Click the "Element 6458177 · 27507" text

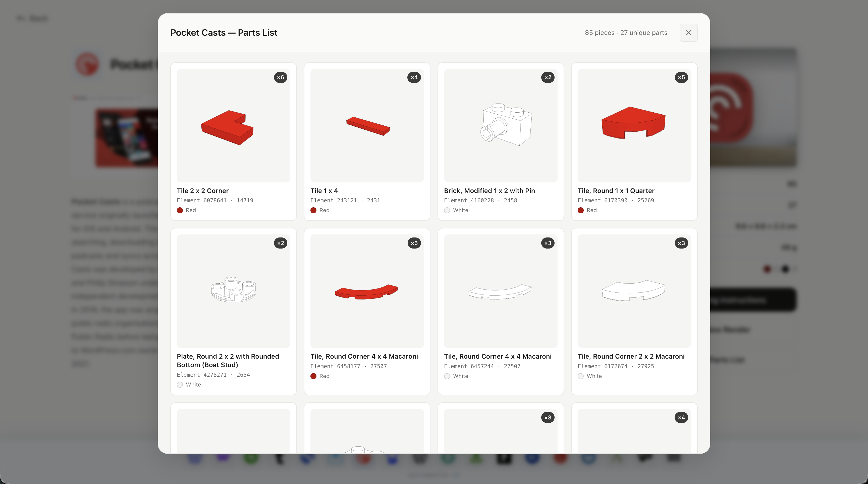[x=349, y=366]
